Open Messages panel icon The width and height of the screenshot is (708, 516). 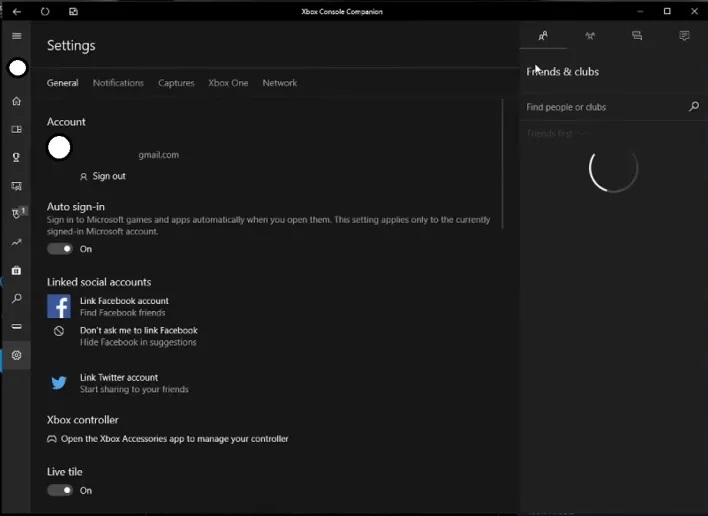637,36
